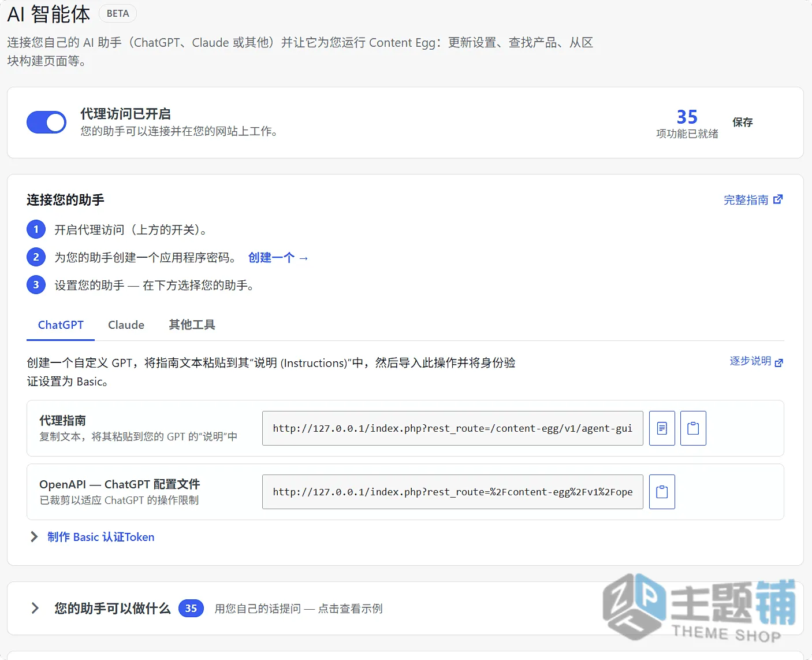Click the 代理访问已开启 heading

click(x=125, y=114)
